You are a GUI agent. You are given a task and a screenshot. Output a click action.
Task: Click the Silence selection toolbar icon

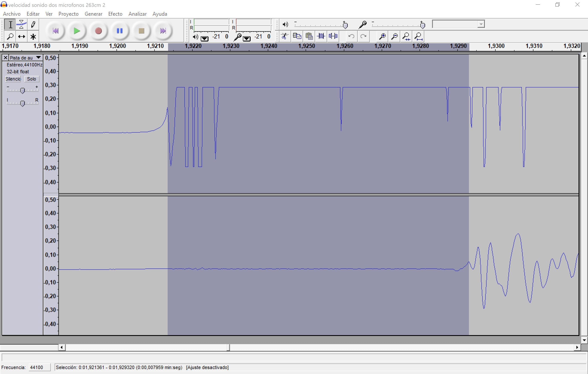coord(333,36)
